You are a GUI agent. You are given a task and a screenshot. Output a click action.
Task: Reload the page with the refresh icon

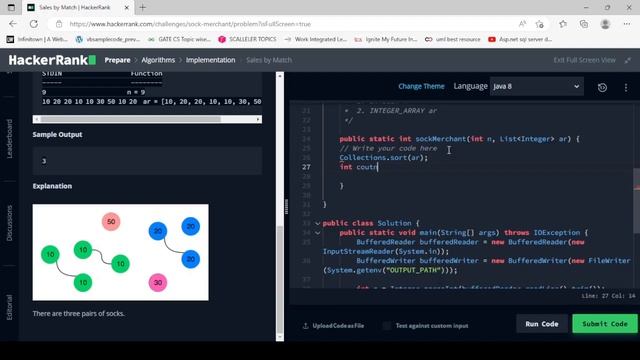click(33, 24)
